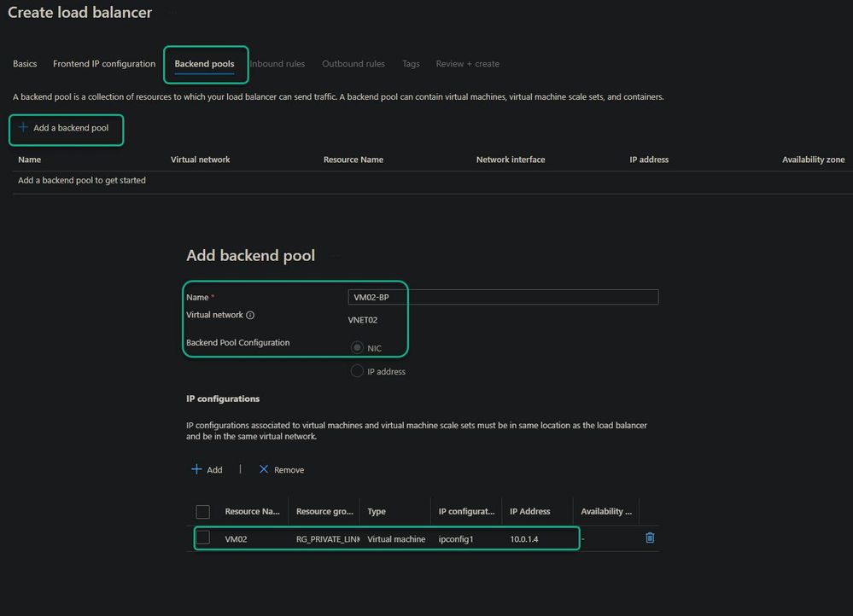Open the Tags tab
This screenshot has width=853, height=616.
coord(411,64)
